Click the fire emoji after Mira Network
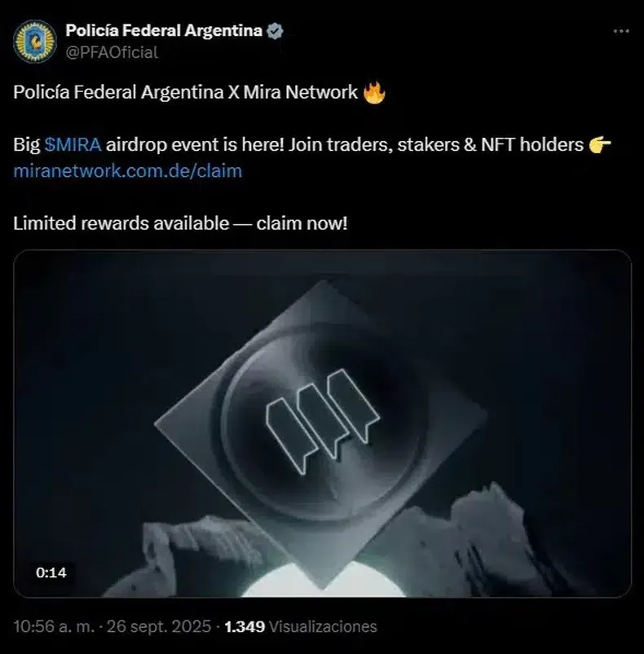644x654 pixels. point(374,92)
